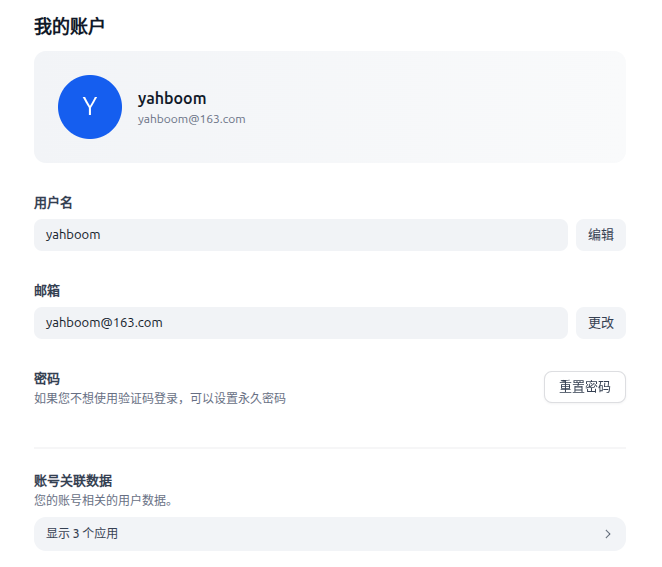Click the chevron arrow on 显示 3 个应用
662x567 pixels.
pos(608,534)
